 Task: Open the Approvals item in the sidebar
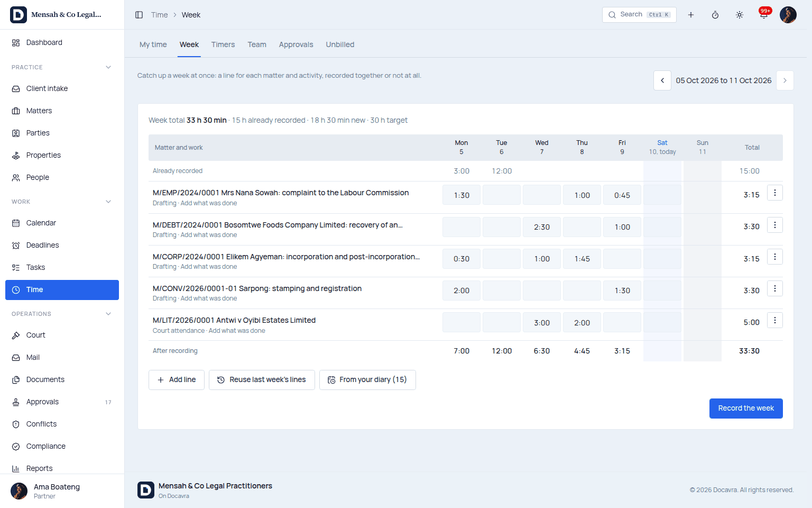pyautogui.click(x=62, y=402)
